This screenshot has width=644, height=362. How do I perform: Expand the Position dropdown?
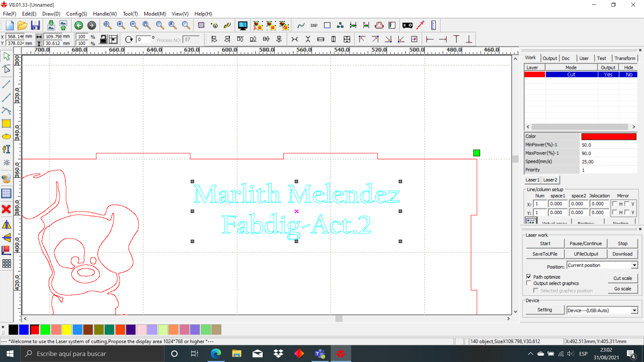pyautogui.click(x=634, y=265)
